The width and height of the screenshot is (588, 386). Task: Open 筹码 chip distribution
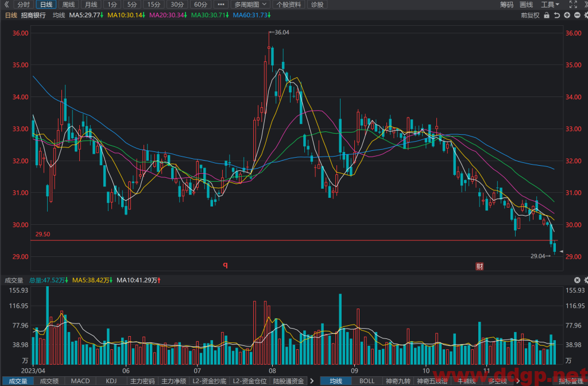506,5
